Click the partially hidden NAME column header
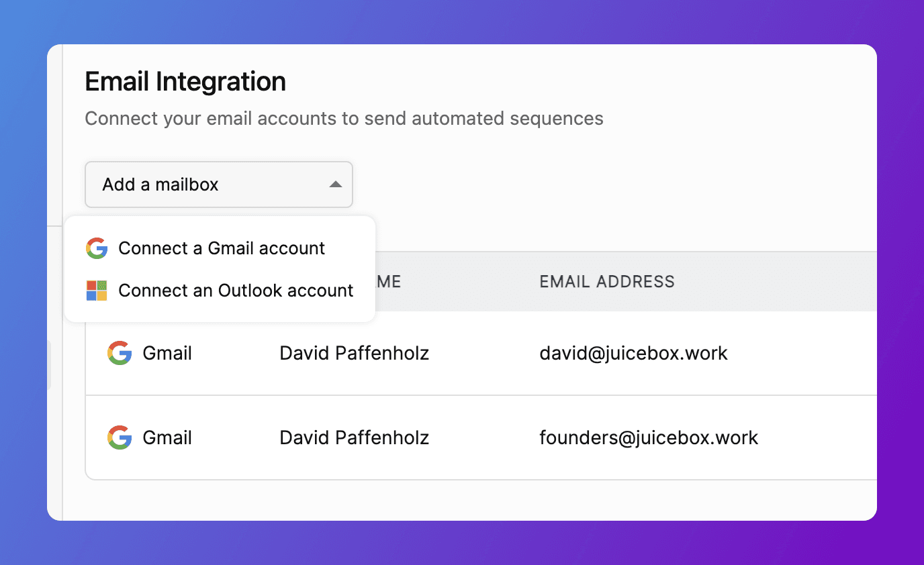This screenshot has width=924, height=565. click(388, 281)
